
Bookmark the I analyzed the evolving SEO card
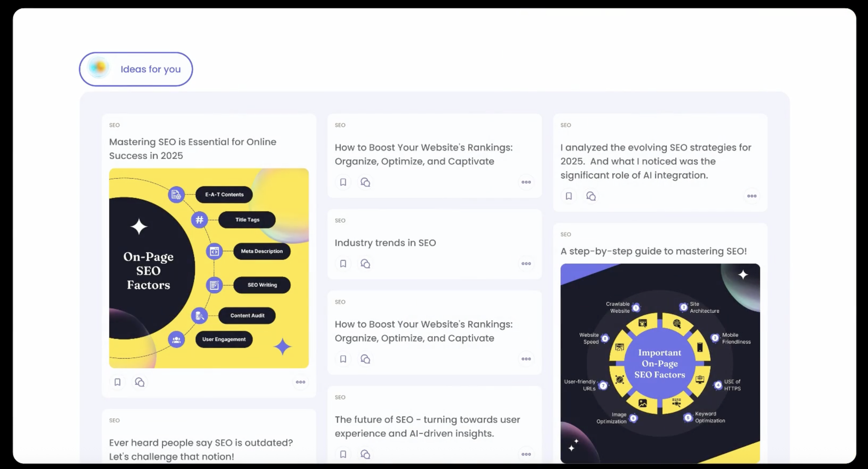coord(569,196)
